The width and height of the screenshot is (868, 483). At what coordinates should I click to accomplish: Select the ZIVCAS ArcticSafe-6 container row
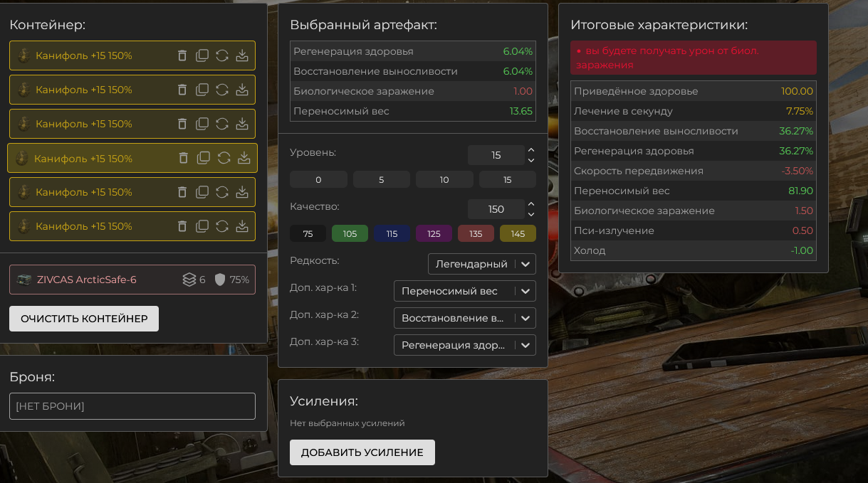[x=132, y=280]
